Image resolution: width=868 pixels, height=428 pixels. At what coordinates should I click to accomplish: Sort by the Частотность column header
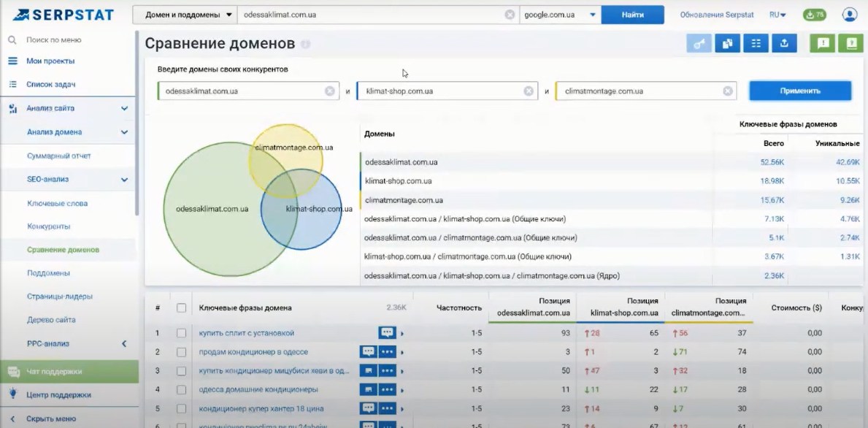coord(459,307)
